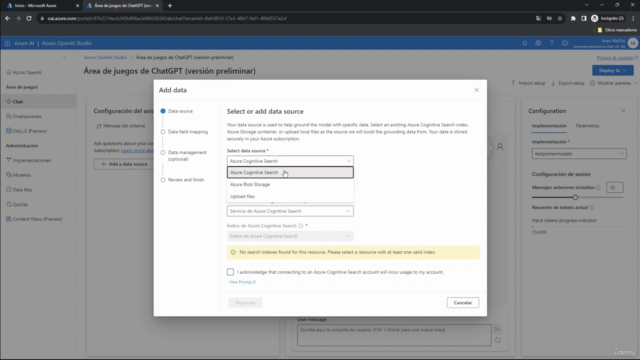Open the Implementación dropdown in Configuration
The width and height of the screenshot is (640, 360).
(x=579, y=154)
